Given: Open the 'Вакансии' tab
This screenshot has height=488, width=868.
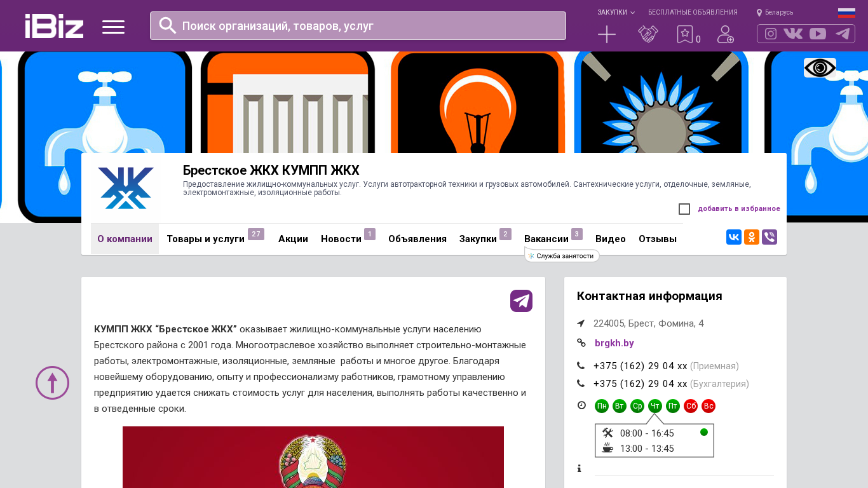Looking at the screenshot, I should tap(546, 239).
